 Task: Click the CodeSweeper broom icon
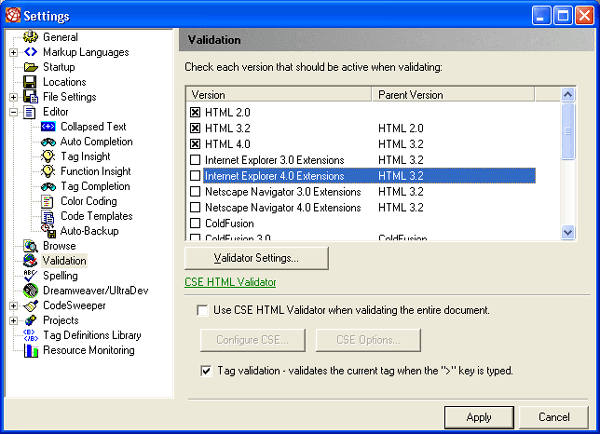coord(30,306)
